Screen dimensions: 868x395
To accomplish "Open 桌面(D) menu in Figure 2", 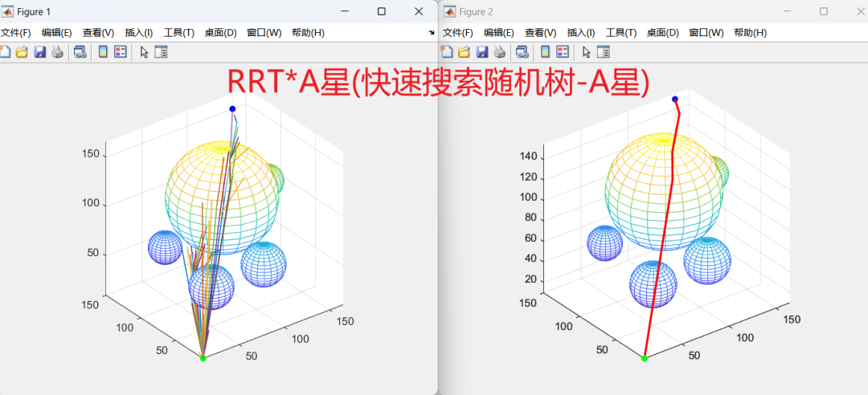I will coord(662,33).
